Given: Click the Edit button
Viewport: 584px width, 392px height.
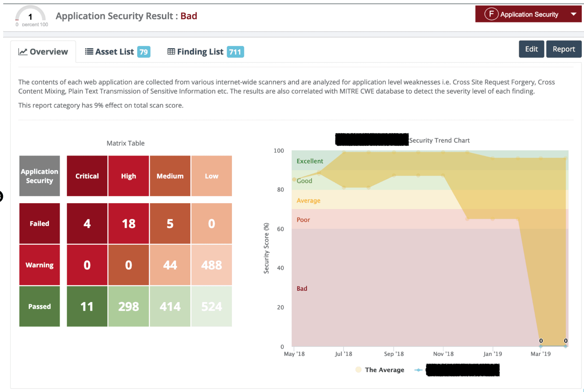Looking at the screenshot, I should [531, 49].
